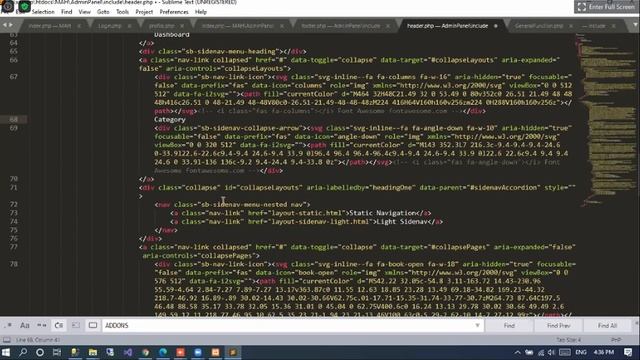
Task: Click Static Navigation text on line 73
Action: coord(382,213)
